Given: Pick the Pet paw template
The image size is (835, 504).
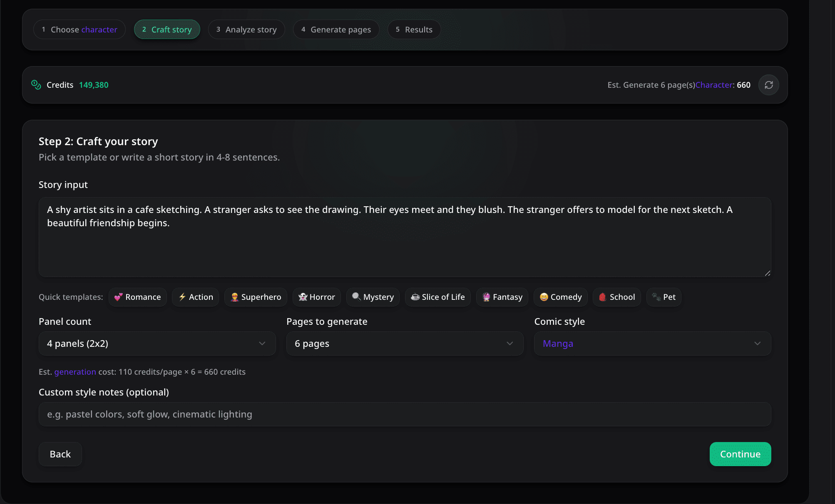Looking at the screenshot, I should pyautogui.click(x=664, y=297).
